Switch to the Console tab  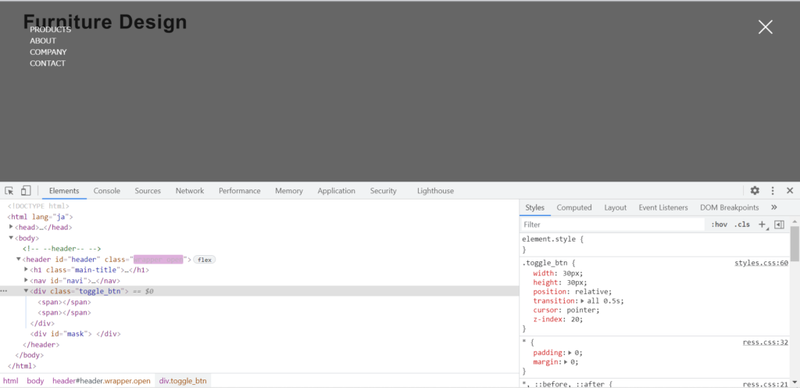(107, 191)
